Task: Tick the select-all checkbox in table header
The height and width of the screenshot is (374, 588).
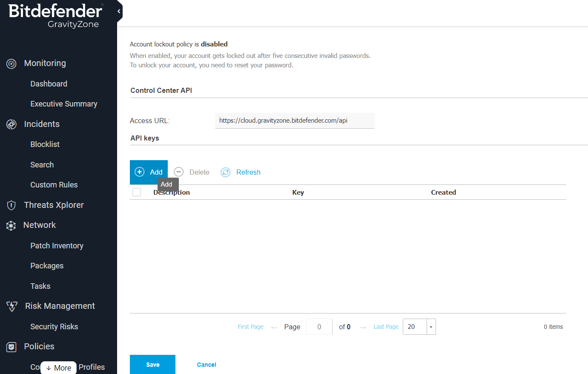Action: click(x=137, y=192)
